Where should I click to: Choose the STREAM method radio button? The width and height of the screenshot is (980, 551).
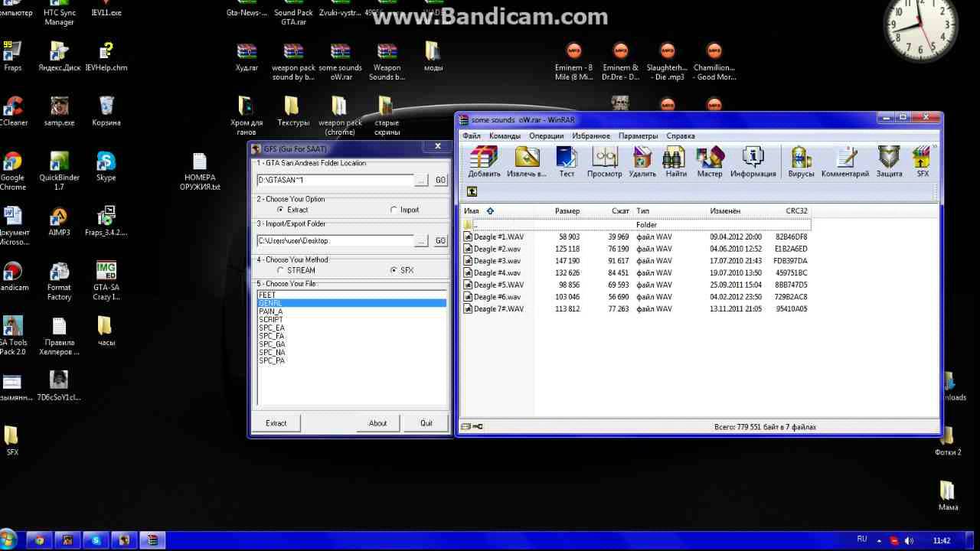click(x=296, y=270)
